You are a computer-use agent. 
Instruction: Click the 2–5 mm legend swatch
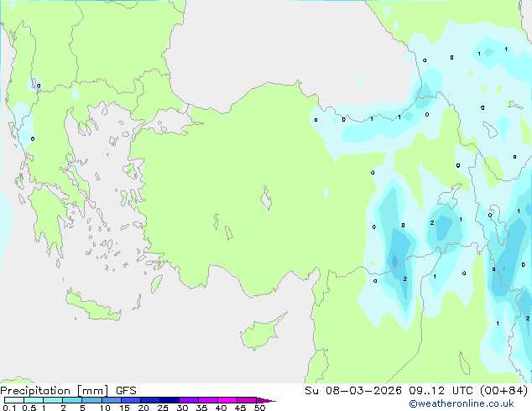click(72, 400)
